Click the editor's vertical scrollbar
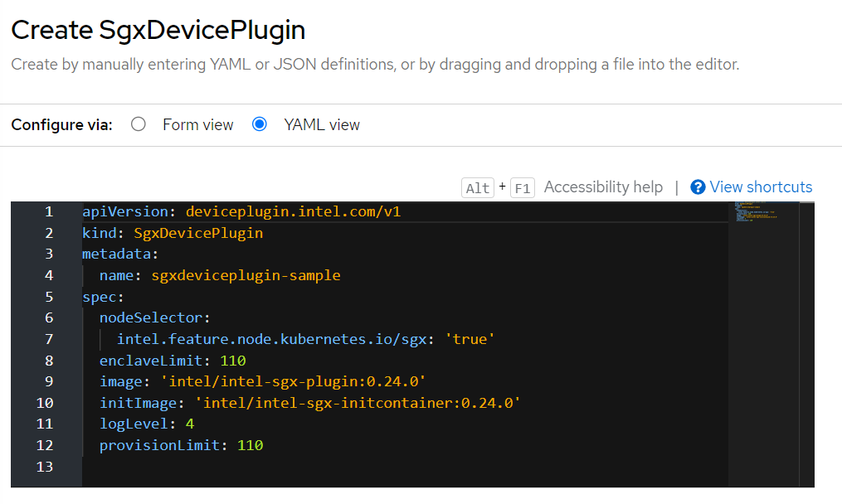The image size is (842, 504). 808,344
